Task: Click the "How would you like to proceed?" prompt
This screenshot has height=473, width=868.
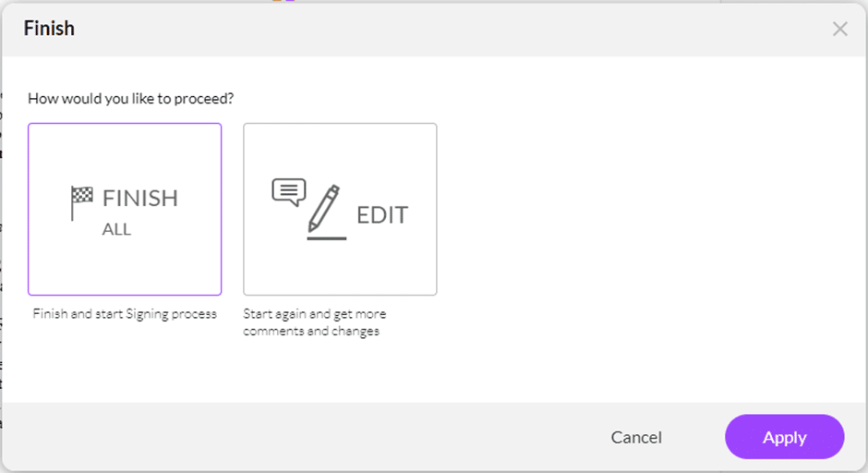Action: (x=130, y=97)
